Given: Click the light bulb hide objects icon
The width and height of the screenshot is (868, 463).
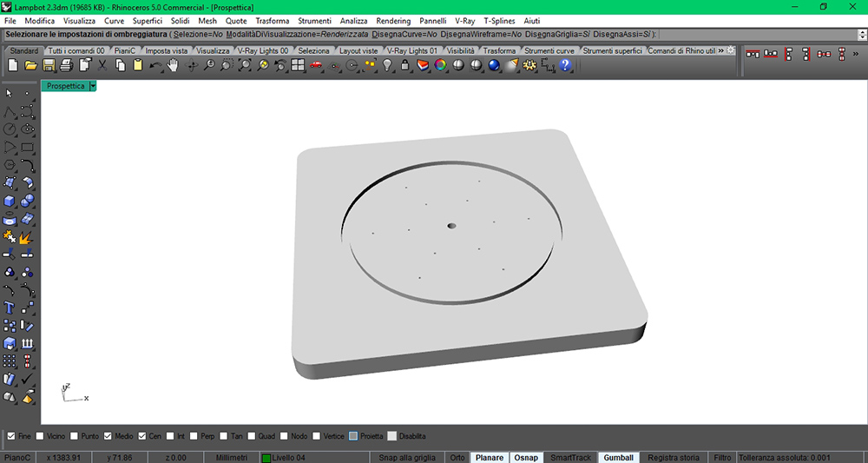Looking at the screenshot, I should tap(387, 65).
